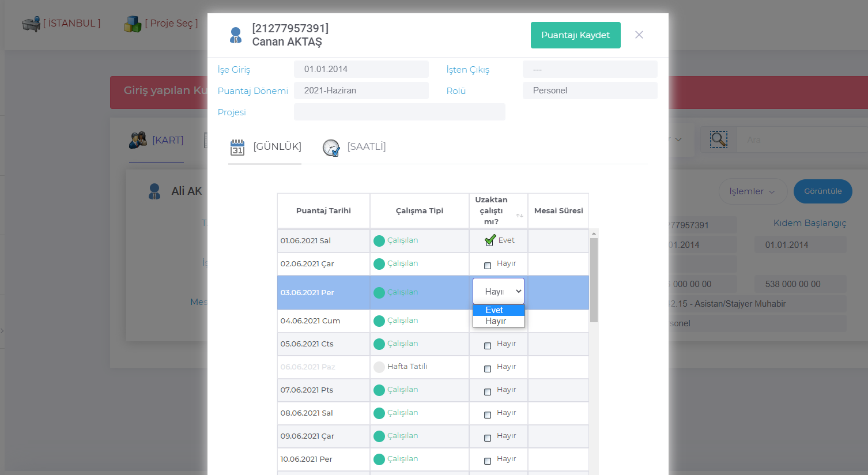Click the Proje Seç colored cubes icon

pyautogui.click(x=133, y=24)
